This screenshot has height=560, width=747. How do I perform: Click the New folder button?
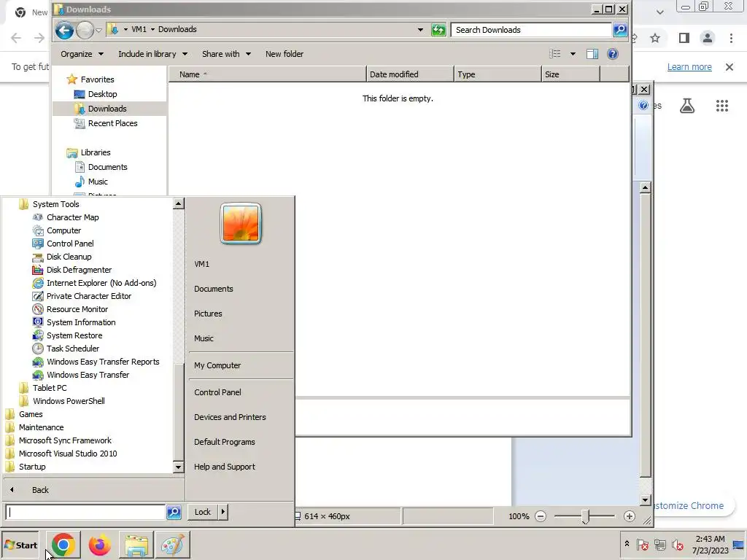pos(285,54)
